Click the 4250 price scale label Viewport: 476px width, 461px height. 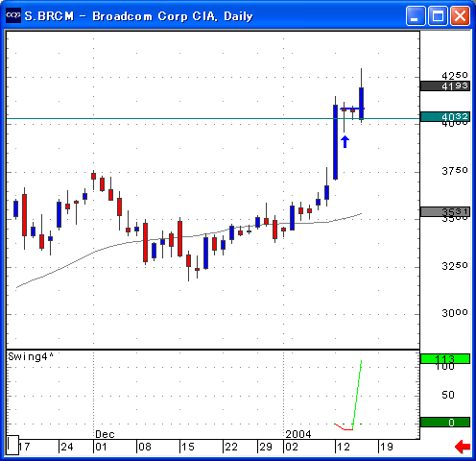pos(455,76)
